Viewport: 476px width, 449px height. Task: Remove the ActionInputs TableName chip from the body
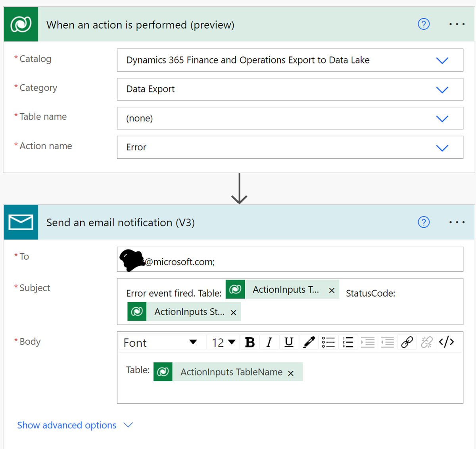point(291,373)
